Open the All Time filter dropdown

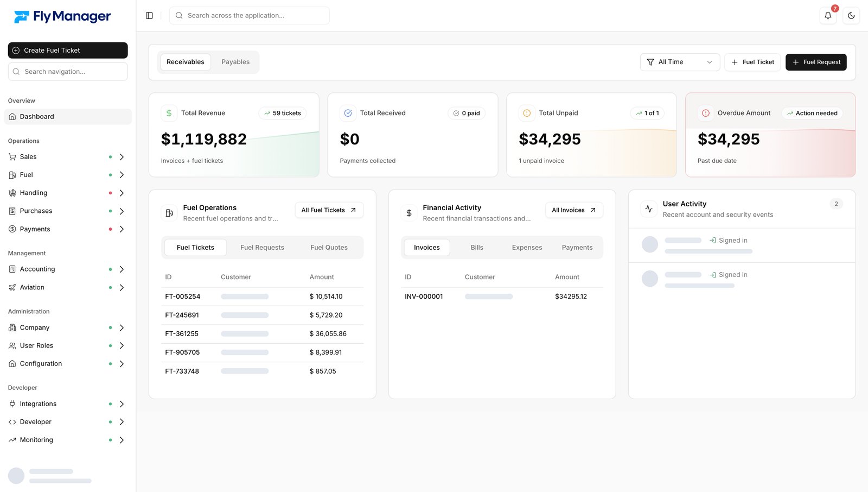pyautogui.click(x=680, y=62)
